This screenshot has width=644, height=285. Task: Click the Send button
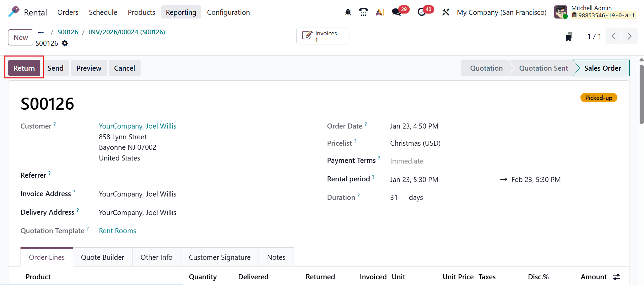55,68
